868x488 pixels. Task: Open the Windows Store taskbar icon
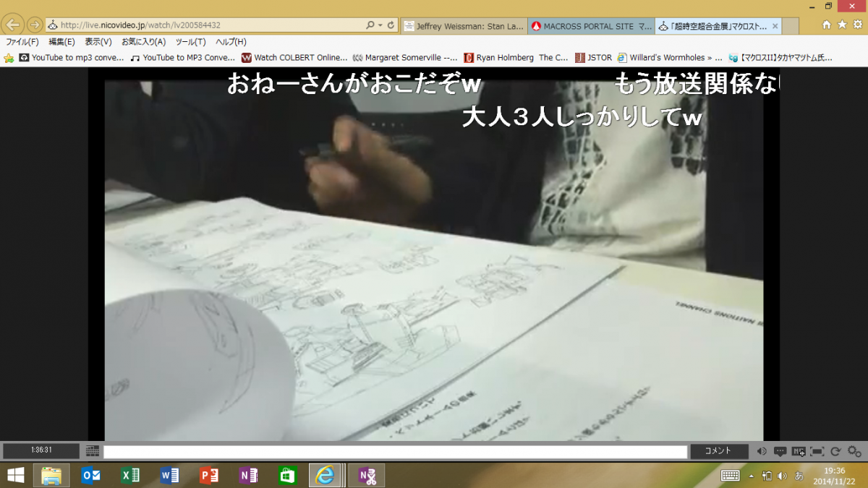coord(288,475)
